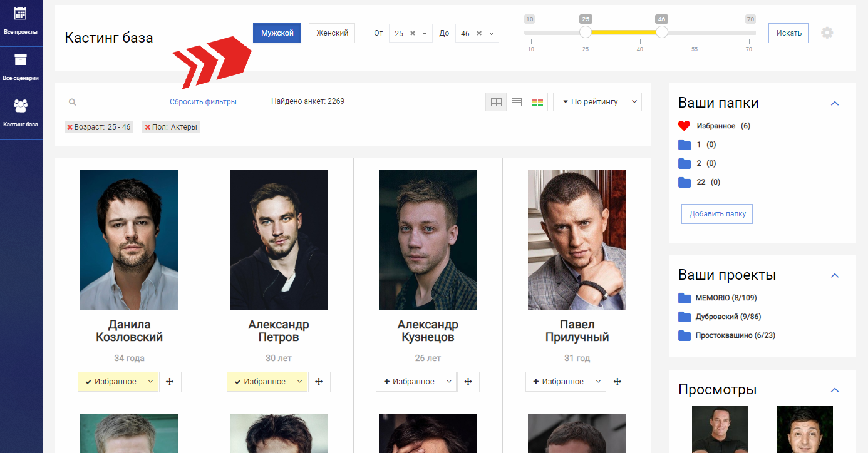
Task: Open the name Павел Прилучный
Action: pos(577,331)
